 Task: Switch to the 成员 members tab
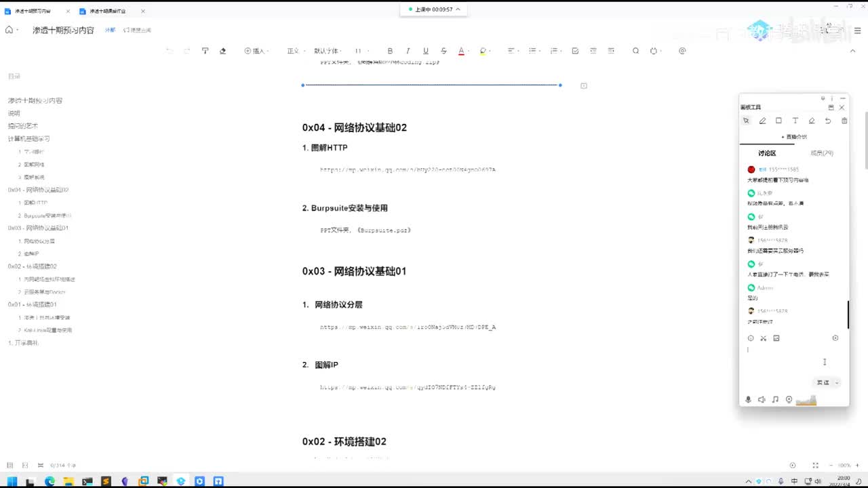821,153
